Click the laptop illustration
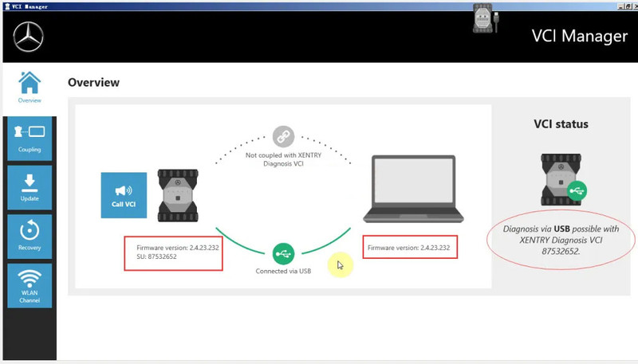Image resolution: width=638 pixels, height=364 pixels. tap(413, 189)
